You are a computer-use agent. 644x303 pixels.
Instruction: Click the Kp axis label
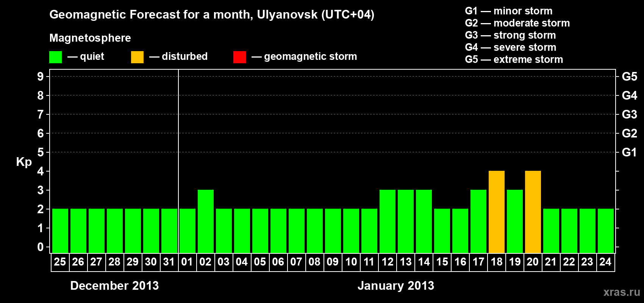click(24, 162)
